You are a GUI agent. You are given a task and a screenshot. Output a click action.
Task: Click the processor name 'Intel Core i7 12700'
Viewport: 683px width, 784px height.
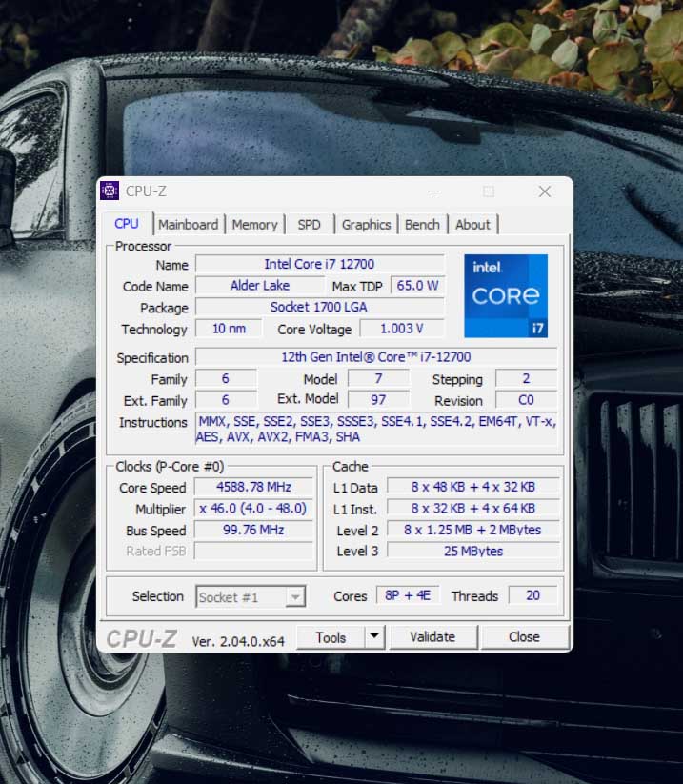[x=319, y=264]
